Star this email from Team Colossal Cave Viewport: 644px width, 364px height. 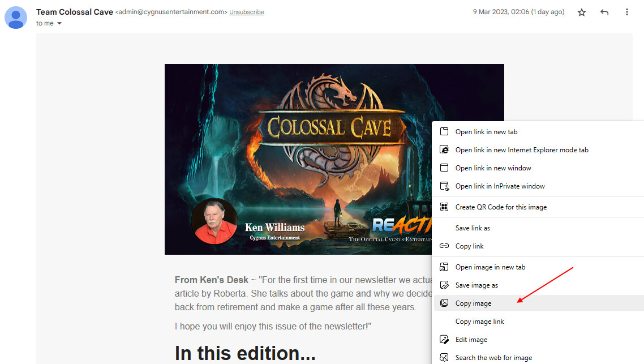point(582,12)
